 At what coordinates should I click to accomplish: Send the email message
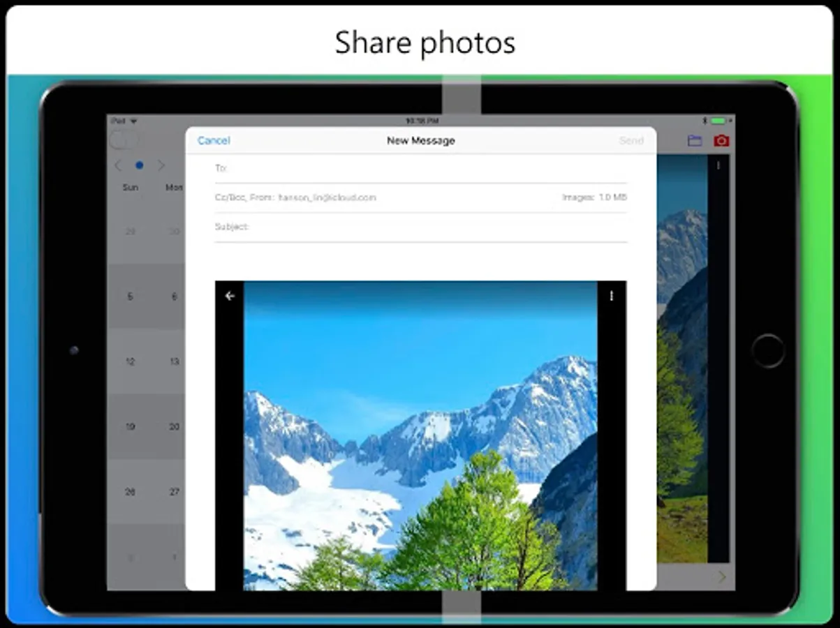pos(631,140)
